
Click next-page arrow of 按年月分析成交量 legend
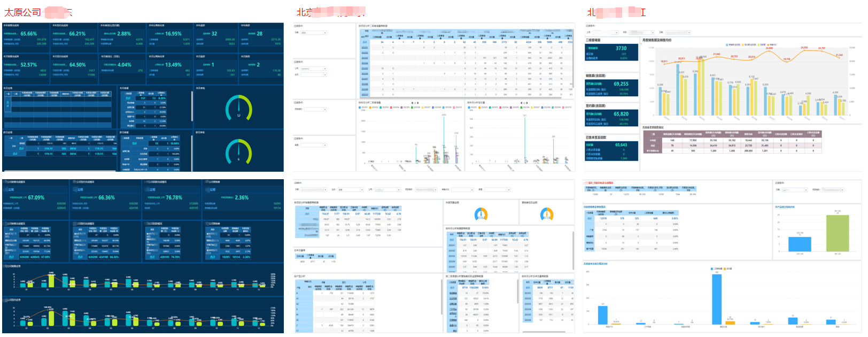pos(527,103)
